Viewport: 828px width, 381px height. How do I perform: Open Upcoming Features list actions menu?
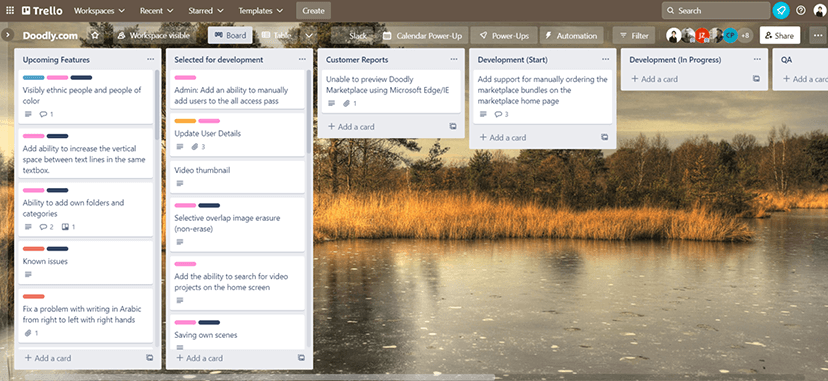(x=150, y=60)
